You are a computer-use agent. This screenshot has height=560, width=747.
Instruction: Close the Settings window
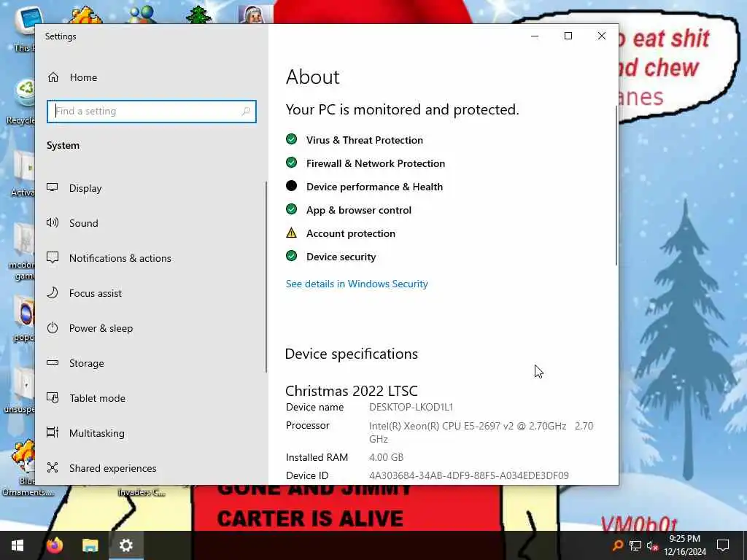coord(602,36)
